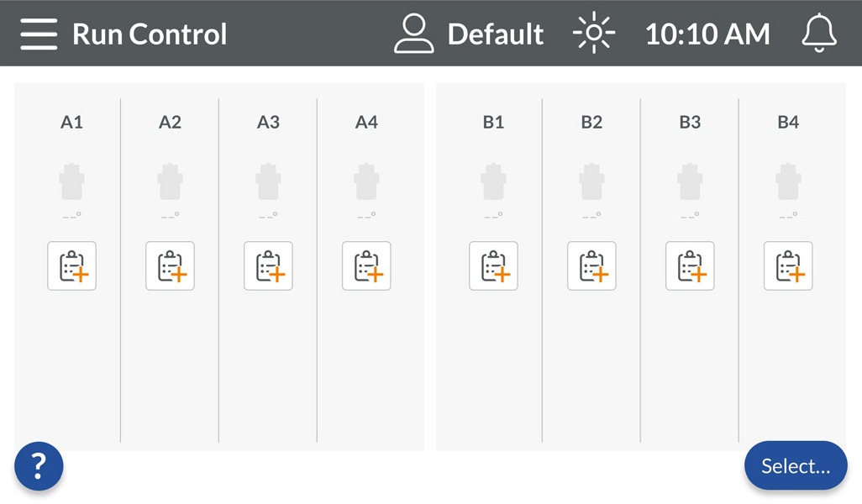Click the B2 position label
The width and height of the screenshot is (862, 504).
[591, 122]
